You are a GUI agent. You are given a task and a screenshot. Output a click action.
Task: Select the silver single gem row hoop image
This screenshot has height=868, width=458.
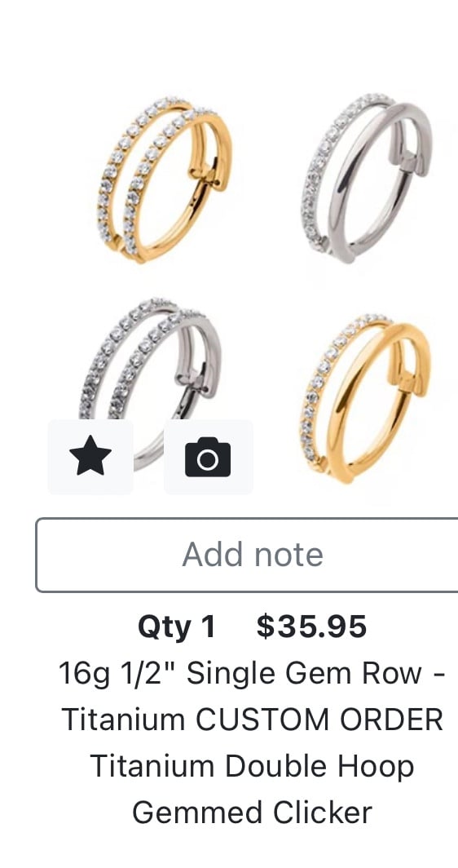368,178
